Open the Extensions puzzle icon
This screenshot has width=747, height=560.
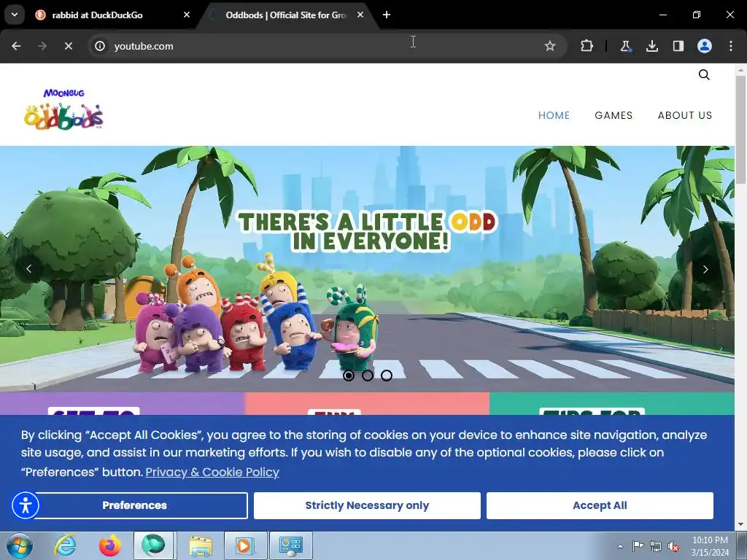[587, 46]
